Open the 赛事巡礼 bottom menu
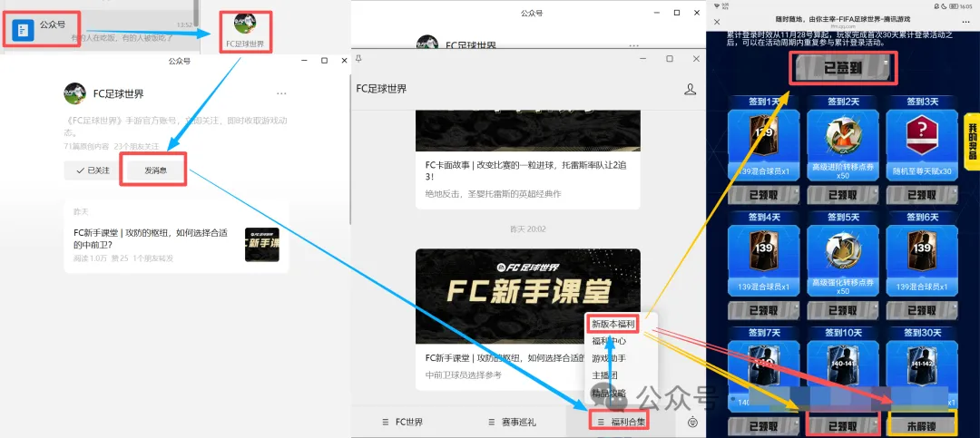980x438 pixels. tap(511, 422)
